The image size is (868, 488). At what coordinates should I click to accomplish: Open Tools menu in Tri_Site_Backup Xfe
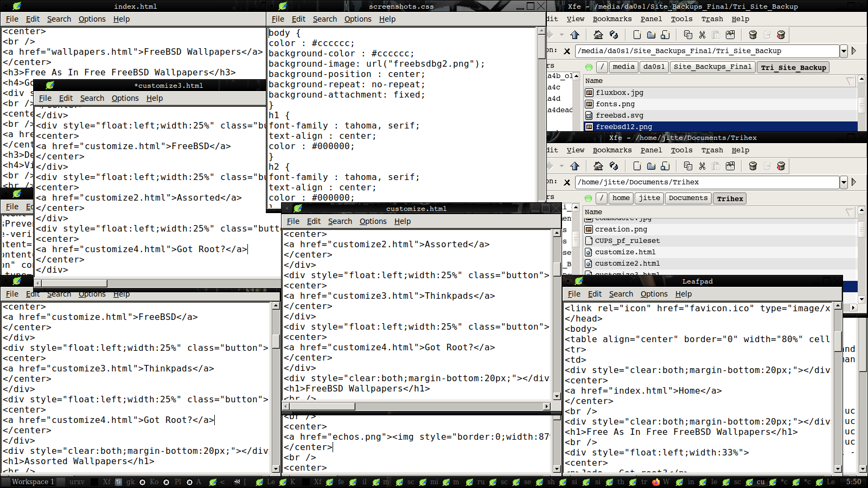pyautogui.click(x=682, y=19)
